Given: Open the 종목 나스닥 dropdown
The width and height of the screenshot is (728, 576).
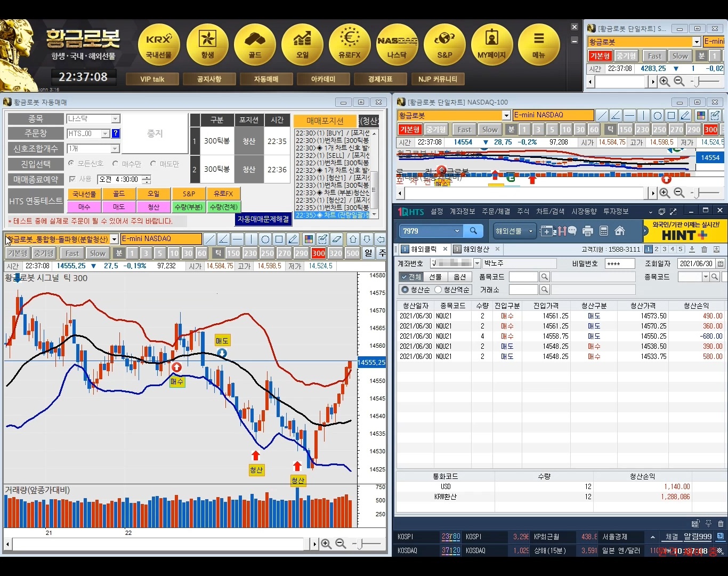Looking at the screenshot, I should 116,119.
